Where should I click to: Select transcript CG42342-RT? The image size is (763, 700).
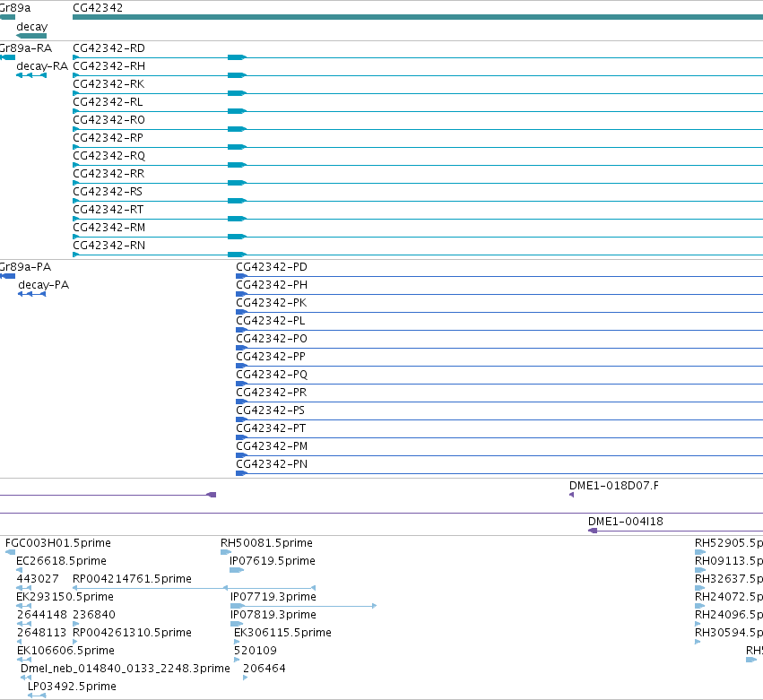[108, 210]
